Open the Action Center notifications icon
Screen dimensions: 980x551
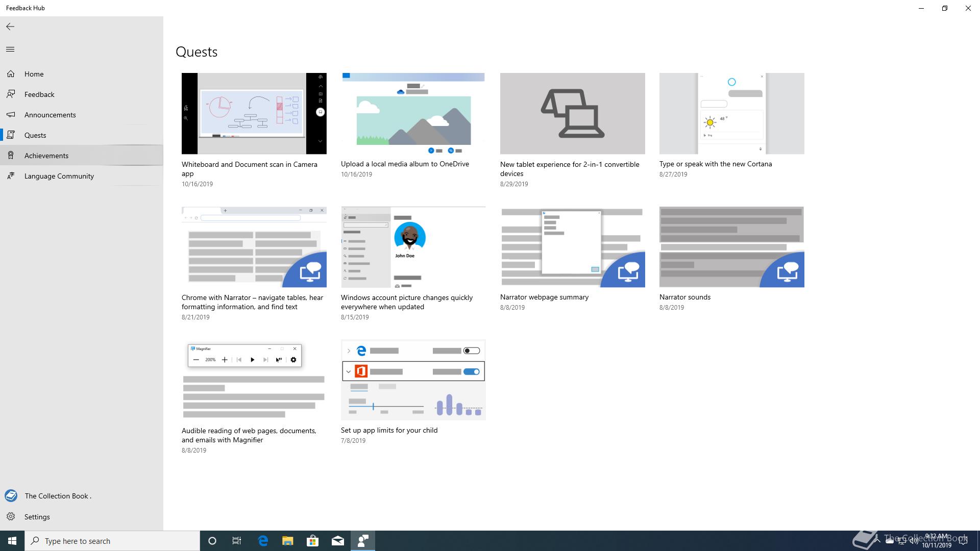coord(963,541)
